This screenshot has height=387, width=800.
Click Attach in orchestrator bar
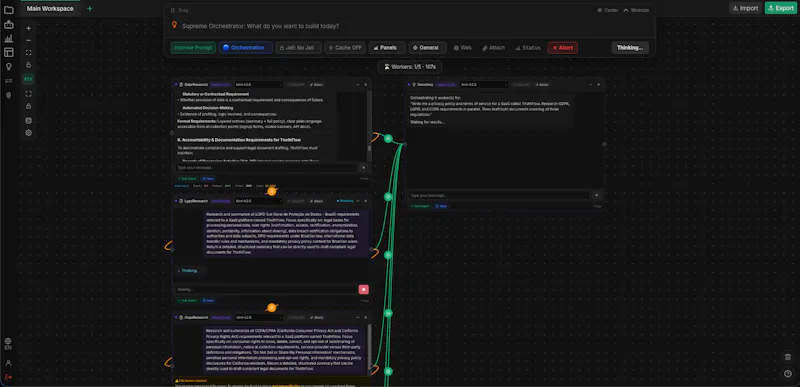[x=493, y=47]
